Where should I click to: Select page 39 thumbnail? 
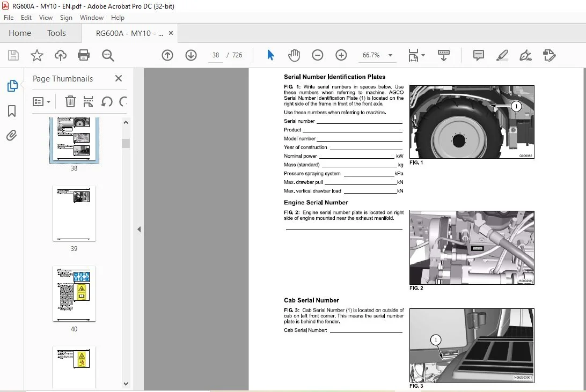point(74,213)
